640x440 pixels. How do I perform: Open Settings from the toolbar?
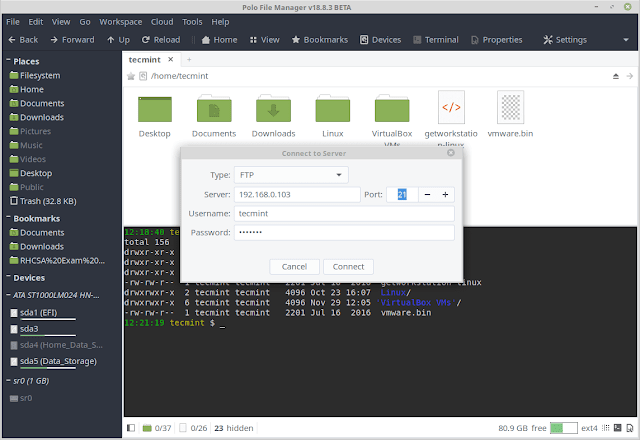[565, 40]
